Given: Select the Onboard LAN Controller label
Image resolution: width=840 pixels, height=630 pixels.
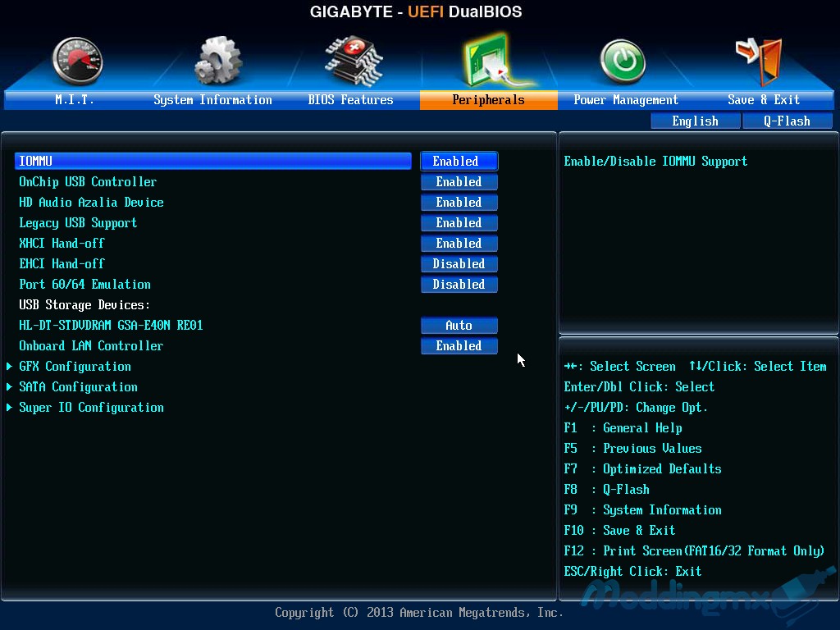Looking at the screenshot, I should point(91,345).
